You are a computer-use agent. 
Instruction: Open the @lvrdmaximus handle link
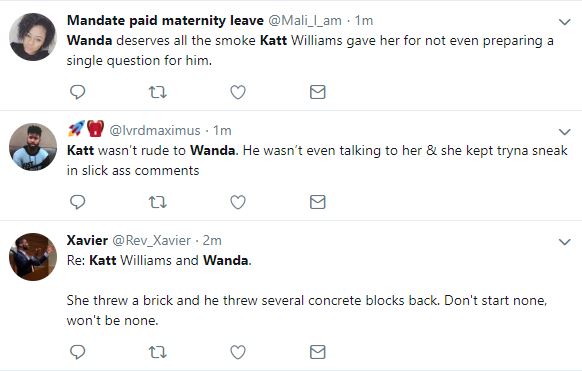pos(155,131)
